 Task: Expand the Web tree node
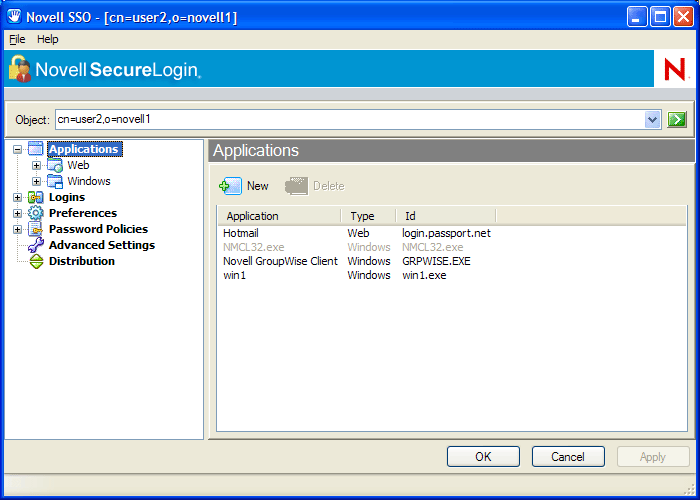tap(37, 165)
